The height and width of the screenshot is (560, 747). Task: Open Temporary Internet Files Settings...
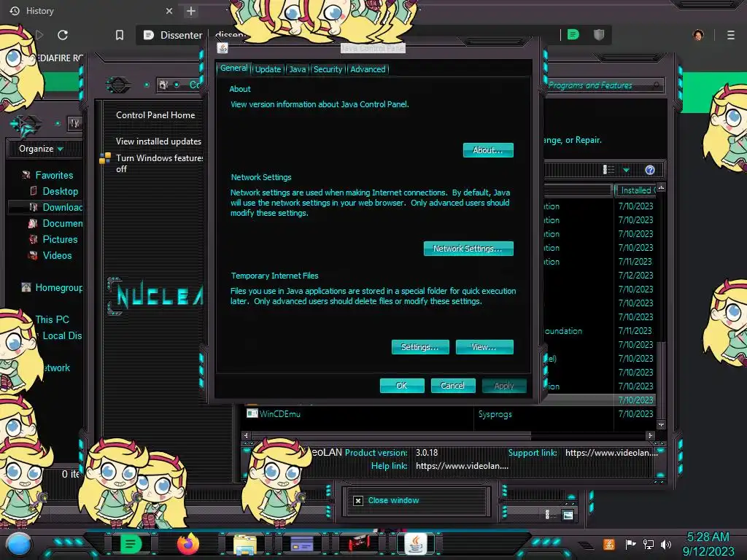pyautogui.click(x=420, y=347)
